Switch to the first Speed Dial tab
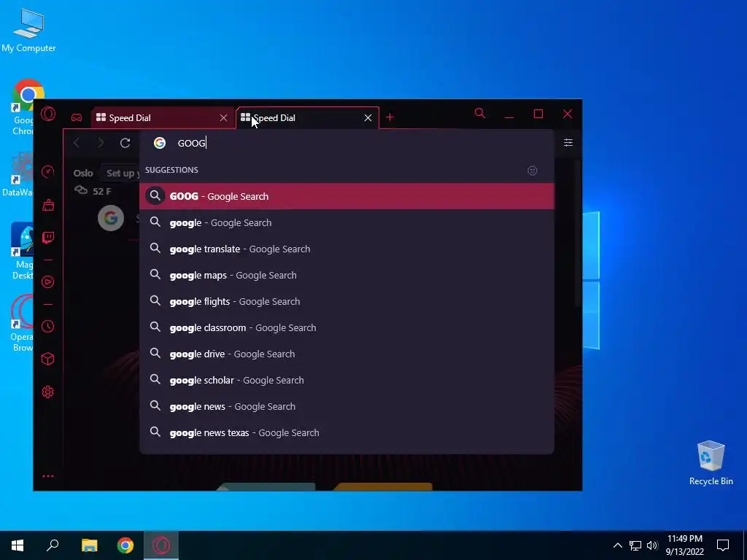747x560 pixels. coord(162,117)
